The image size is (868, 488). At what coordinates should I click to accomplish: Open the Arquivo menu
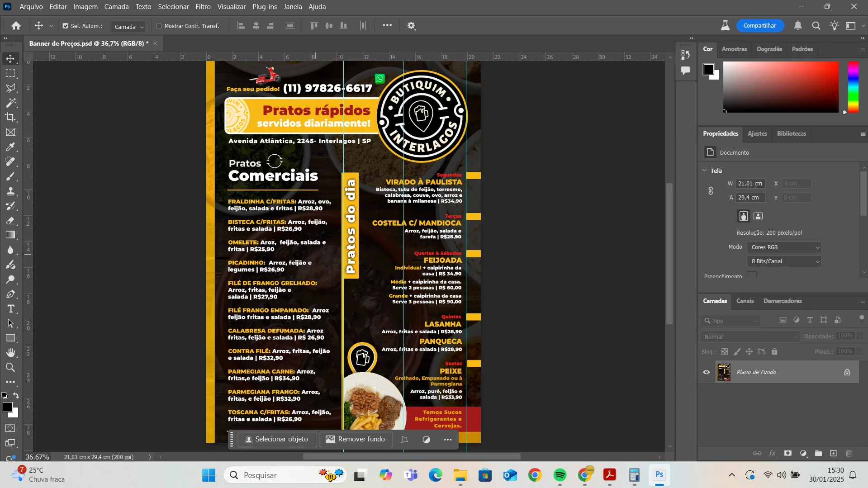31,7
